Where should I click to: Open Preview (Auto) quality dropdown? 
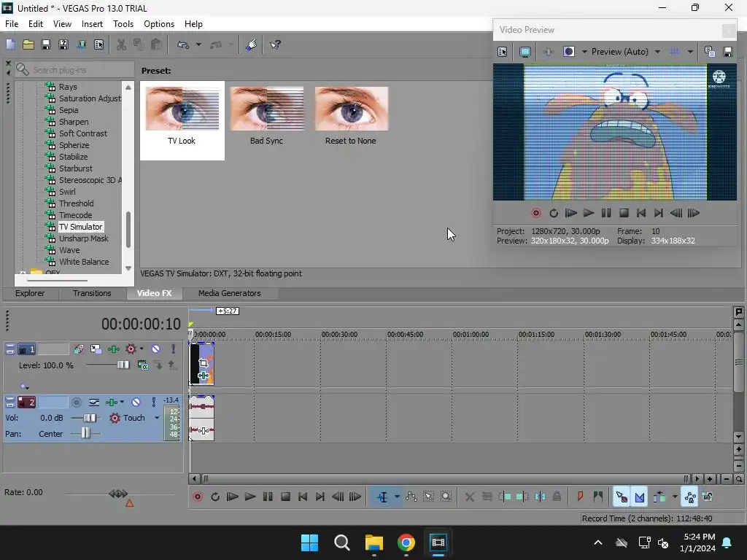click(657, 52)
